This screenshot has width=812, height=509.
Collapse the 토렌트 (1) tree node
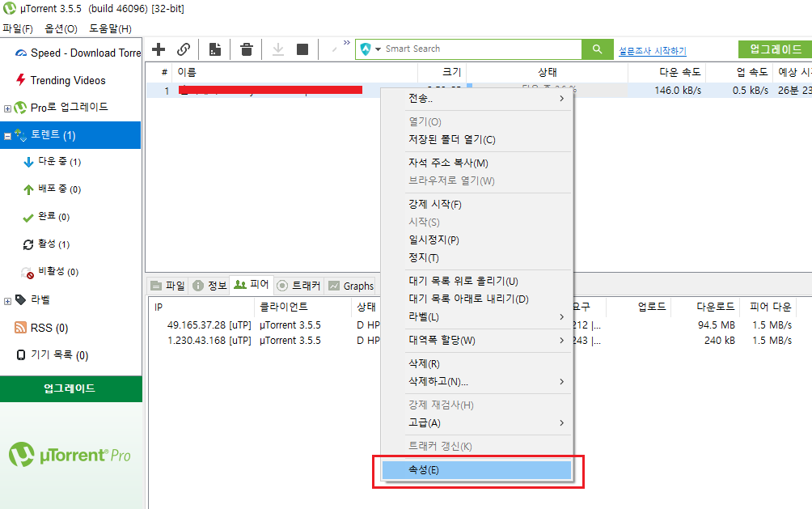click(7, 136)
